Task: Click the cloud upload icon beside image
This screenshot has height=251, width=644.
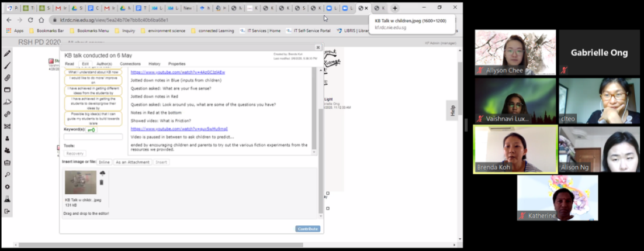Action: click(102, 174)
